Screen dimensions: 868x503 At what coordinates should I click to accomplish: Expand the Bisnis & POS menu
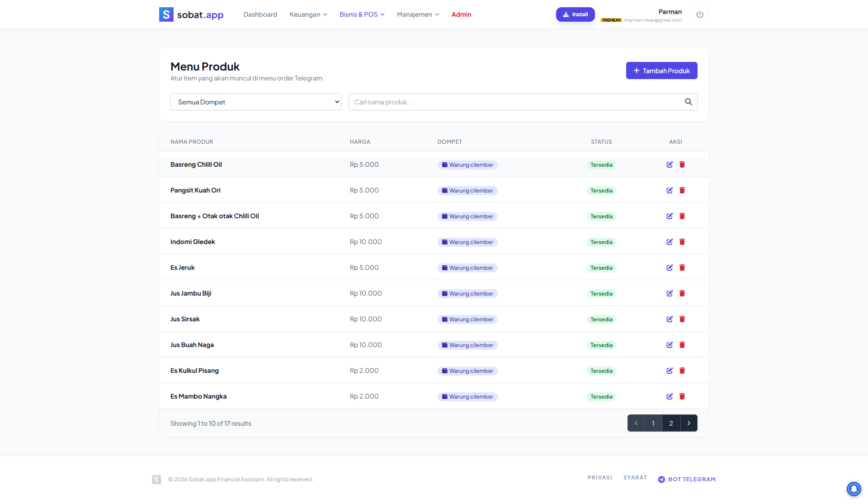click(362, 14)
